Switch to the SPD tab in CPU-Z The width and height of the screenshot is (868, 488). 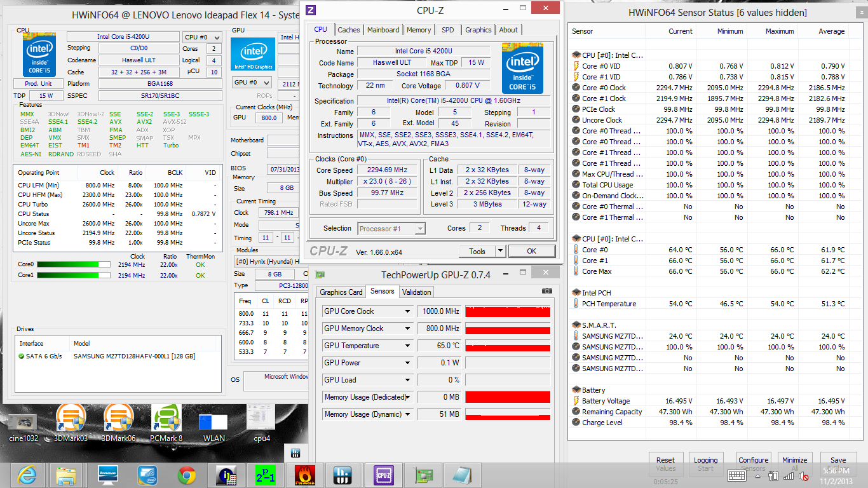pyautogui.click(x=448, y=30)
